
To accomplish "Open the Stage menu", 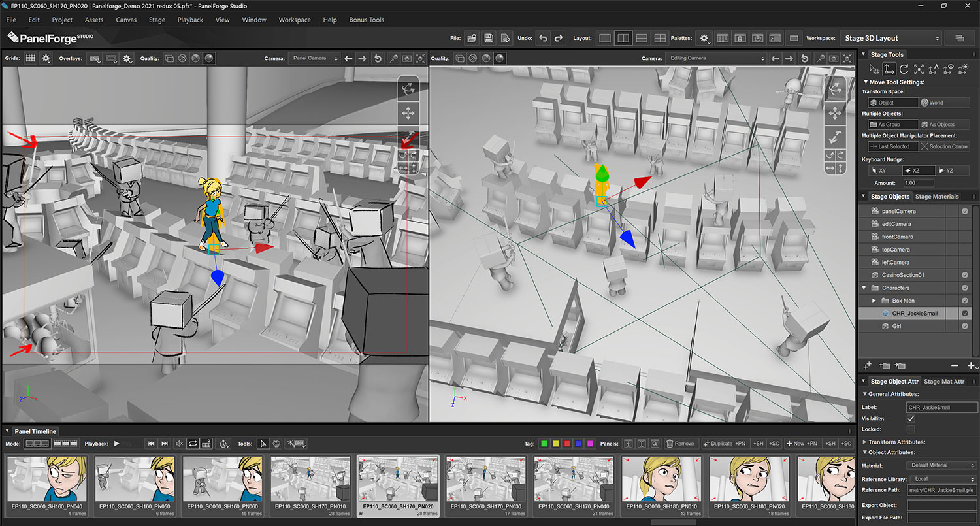I will coord(157,20).
